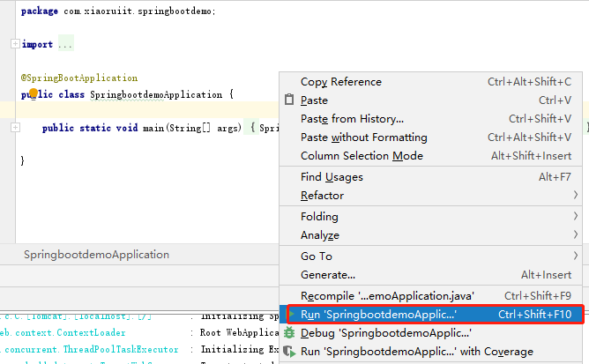Click the package declaration line

[118, 11]
